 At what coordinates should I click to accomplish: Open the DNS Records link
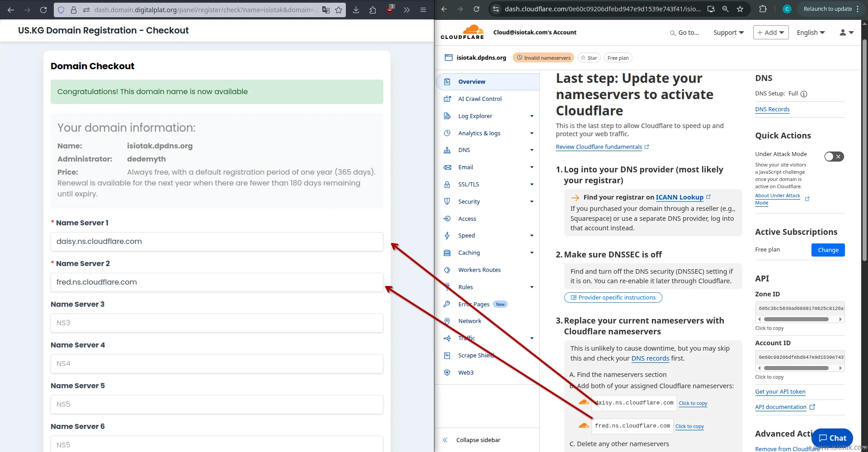772,109
